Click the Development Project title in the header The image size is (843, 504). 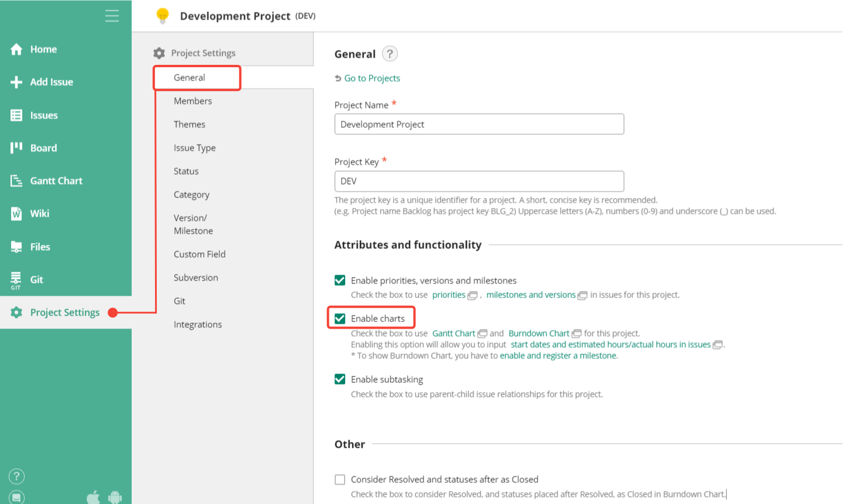(235, 16)
